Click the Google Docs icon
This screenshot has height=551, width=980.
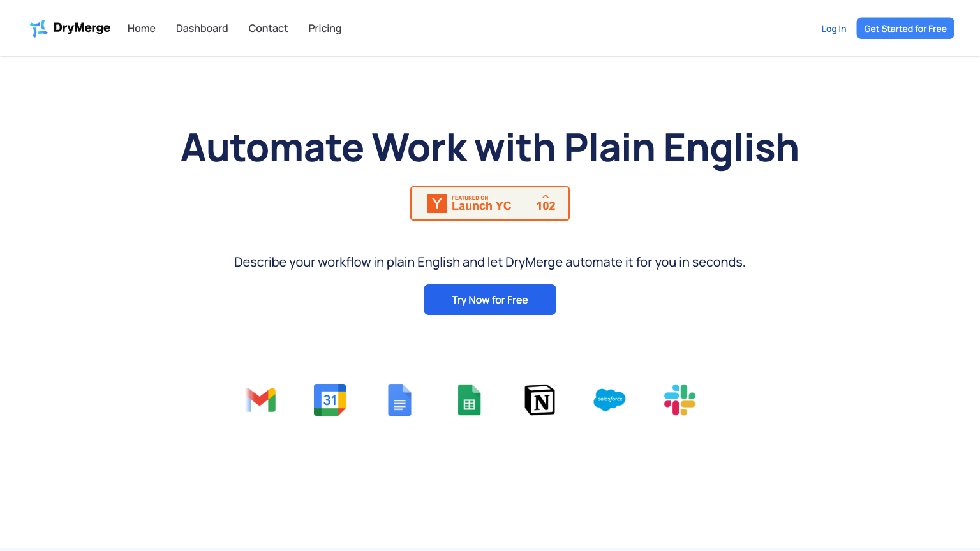[x=399, y=400]
